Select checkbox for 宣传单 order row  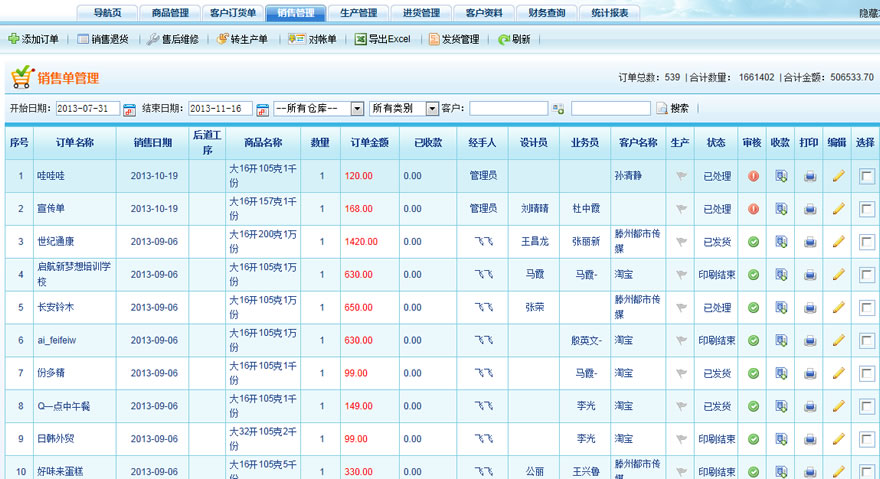pos(866,209)
